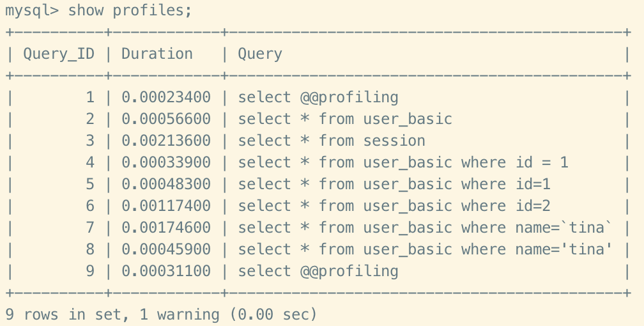This screenshot has width=644, height=326.
Task: Click Query_ID number 5
Action: 90,185
